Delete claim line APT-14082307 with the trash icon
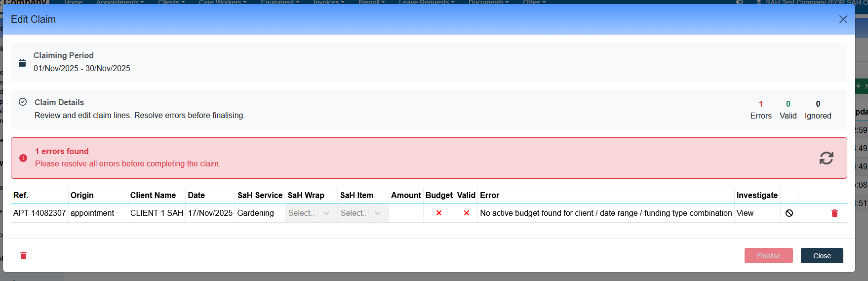Viewport: 868px width, 281px height. tap(834, 213)
